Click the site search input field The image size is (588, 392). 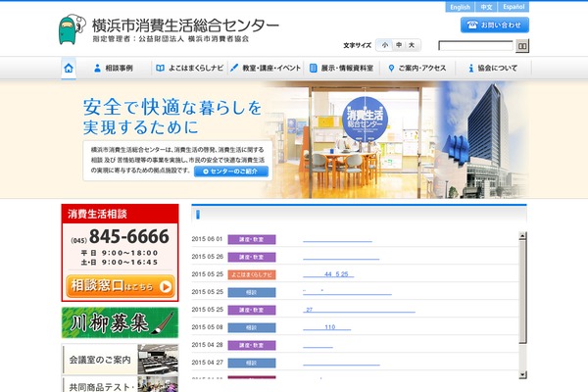tap(476, 46)
